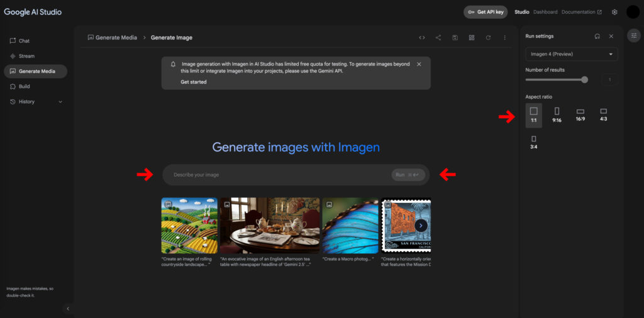The image size is (644, 318).
Task: Go back to Generate Media breadcrumb
Action: click(x=112, y=37)
